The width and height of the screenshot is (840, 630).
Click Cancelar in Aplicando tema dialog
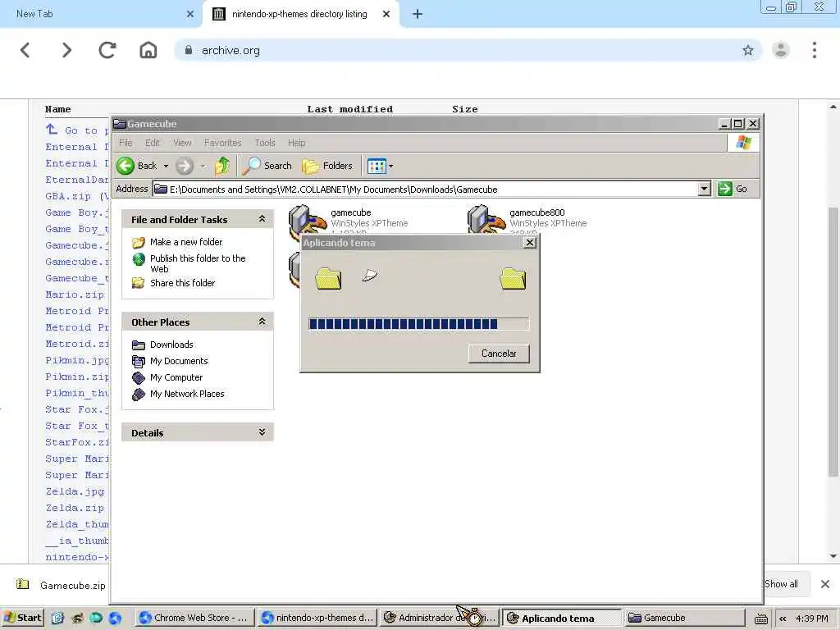499,354
